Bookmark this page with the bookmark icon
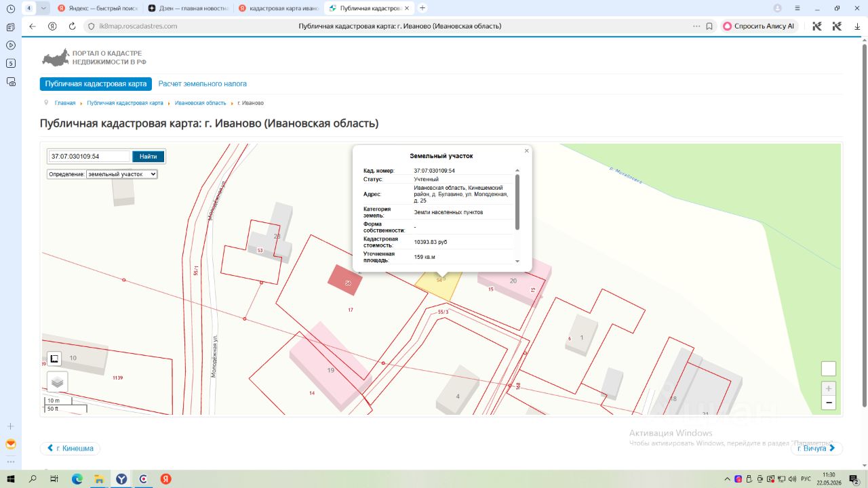 [709, 26]
